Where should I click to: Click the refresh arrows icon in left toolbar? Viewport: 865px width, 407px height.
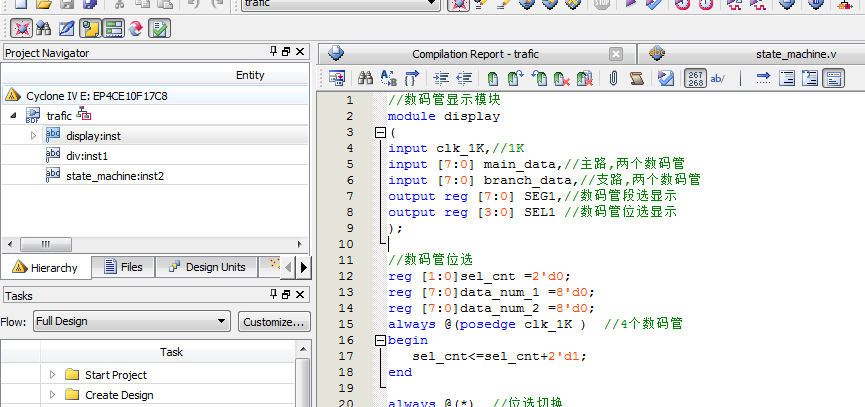click(x=134, y=28)
